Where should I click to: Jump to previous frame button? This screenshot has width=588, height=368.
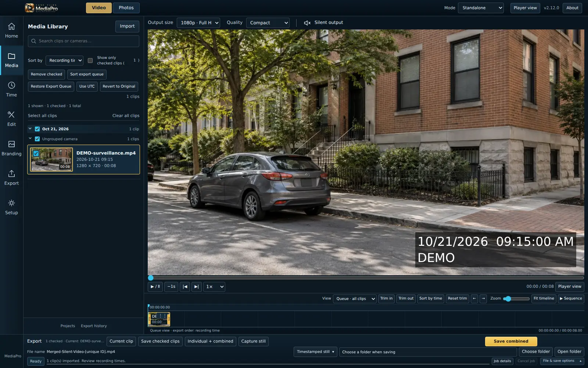pos(185,287)
